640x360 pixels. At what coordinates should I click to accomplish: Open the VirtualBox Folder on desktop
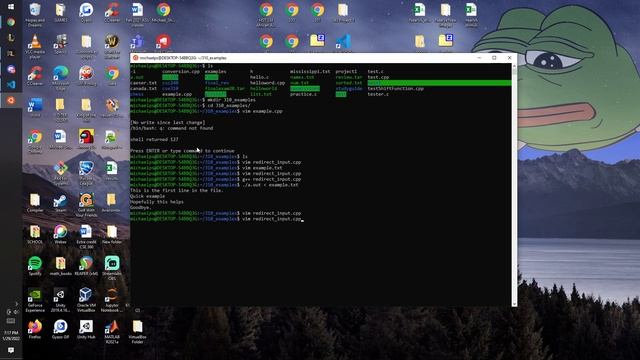coord(137,331)
